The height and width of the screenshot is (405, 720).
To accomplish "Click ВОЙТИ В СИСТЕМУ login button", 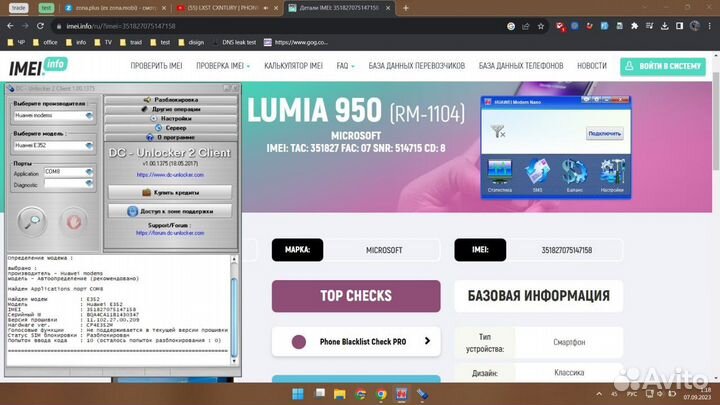I will [x=663, y=67].
